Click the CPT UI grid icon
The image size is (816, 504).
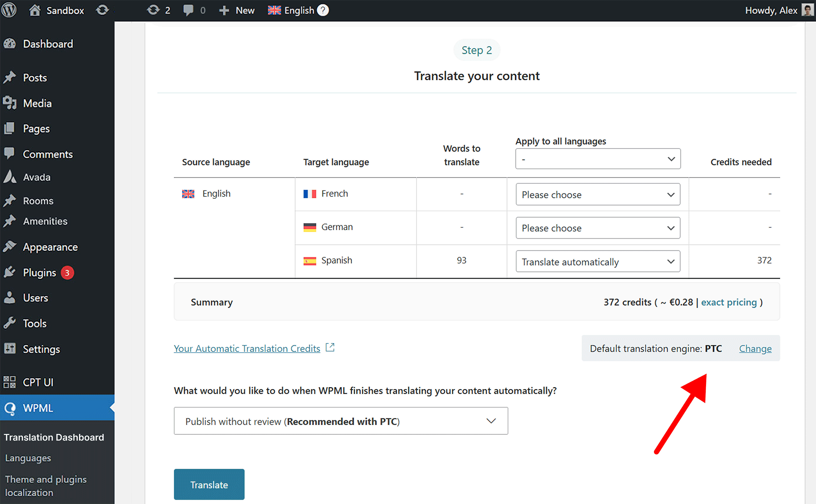click(x=10, y=382)
